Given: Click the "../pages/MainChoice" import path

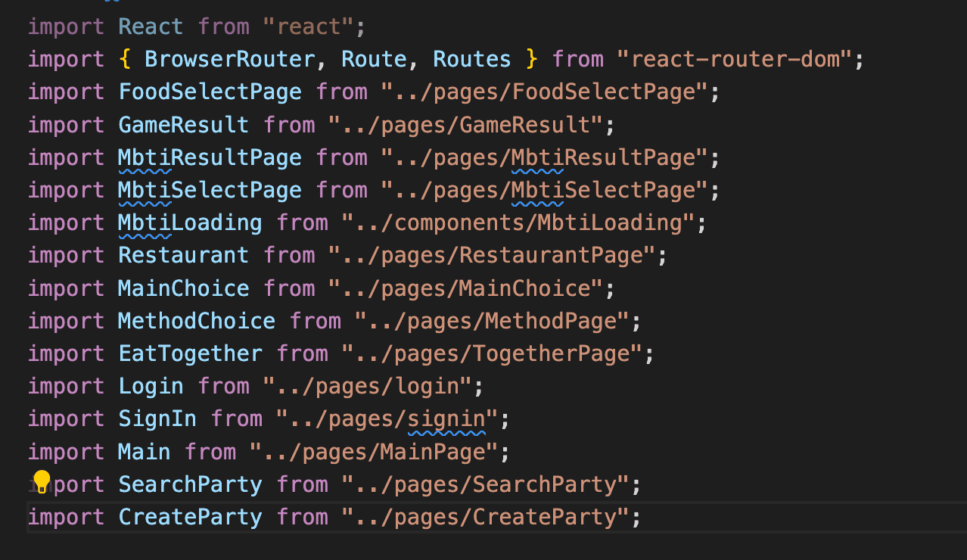Looking at the screenshot, I should pyautogui.click(x=465, y=288).
